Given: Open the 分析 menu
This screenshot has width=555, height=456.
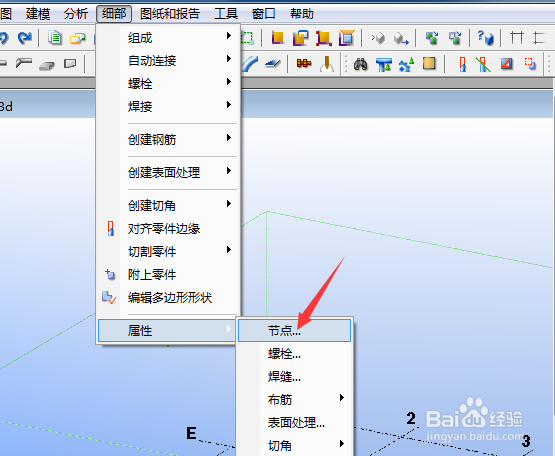Looking at the screenshot, I should pyautogui.click(x=76, y=14).
